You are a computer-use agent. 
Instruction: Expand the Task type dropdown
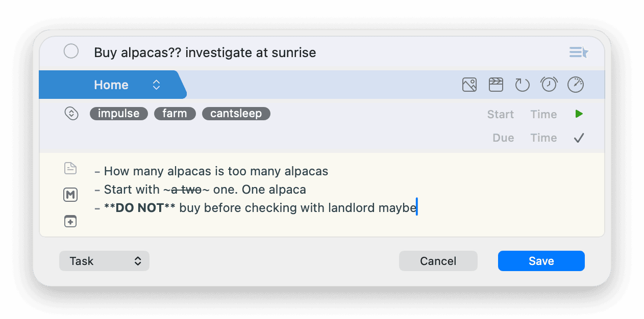104,261
